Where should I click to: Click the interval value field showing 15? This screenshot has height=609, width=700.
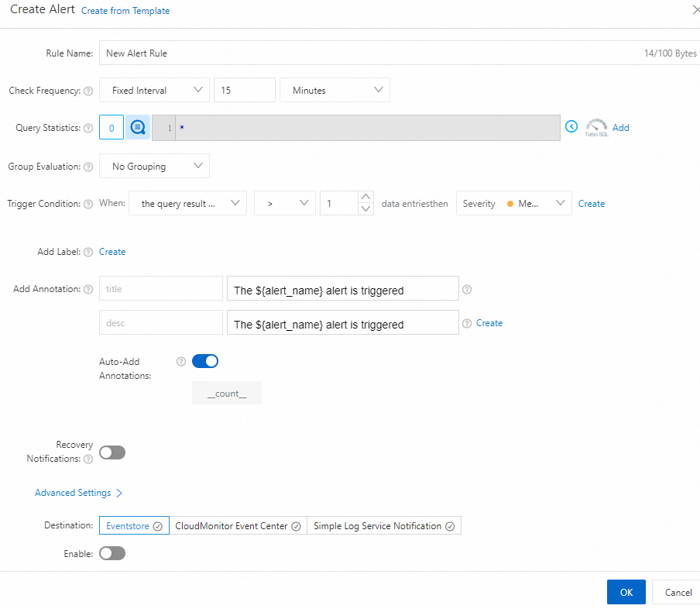(x=244, y=90)
